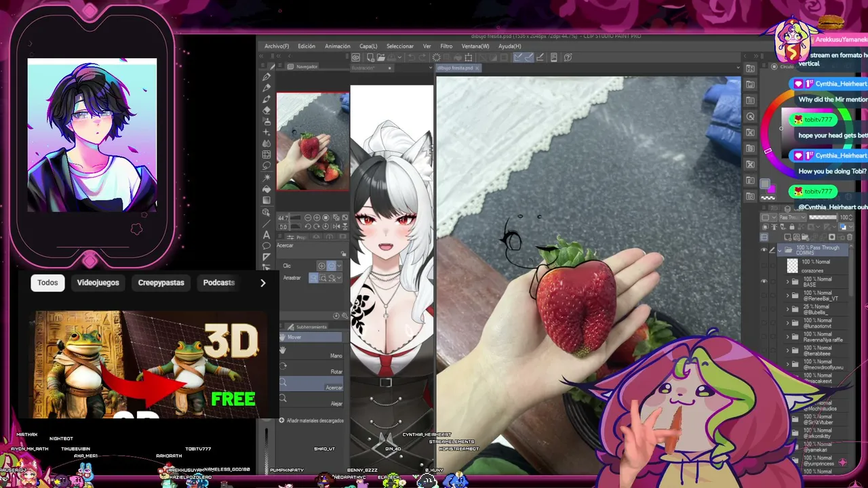Flip canvas horizontally in navigator

point(336,226)
